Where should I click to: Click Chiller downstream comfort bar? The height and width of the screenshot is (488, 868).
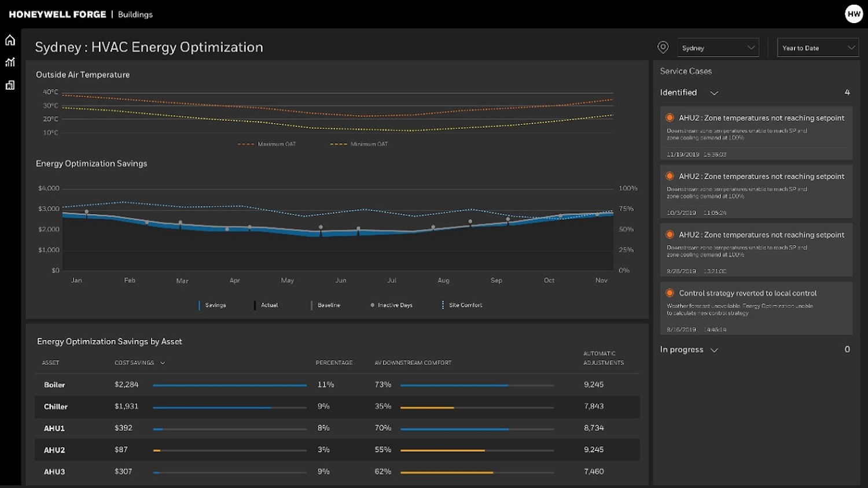477,408
